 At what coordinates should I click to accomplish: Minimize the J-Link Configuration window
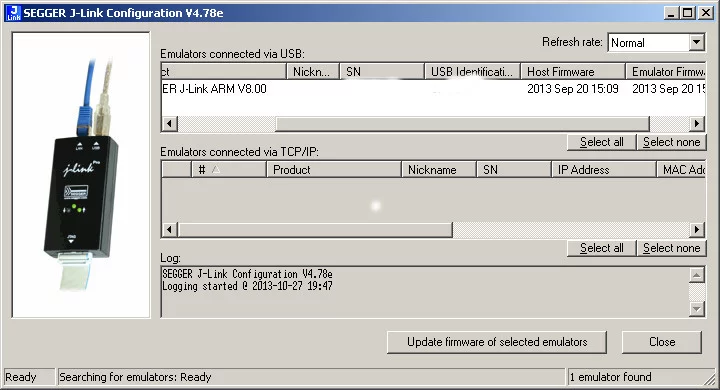pos(671,13)
